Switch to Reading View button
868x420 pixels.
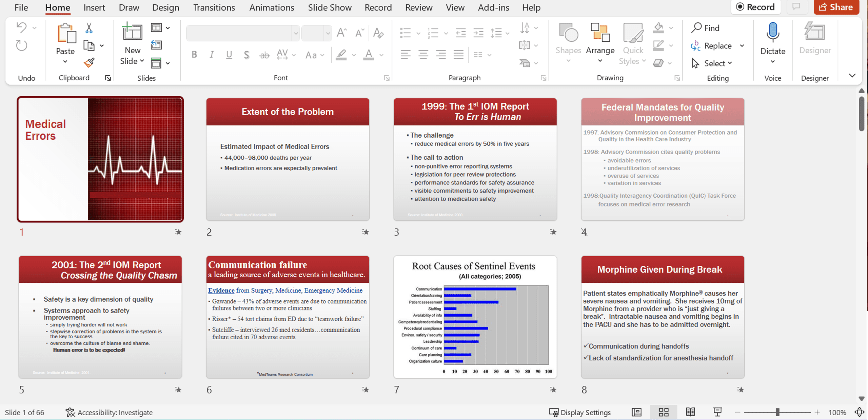690,412
